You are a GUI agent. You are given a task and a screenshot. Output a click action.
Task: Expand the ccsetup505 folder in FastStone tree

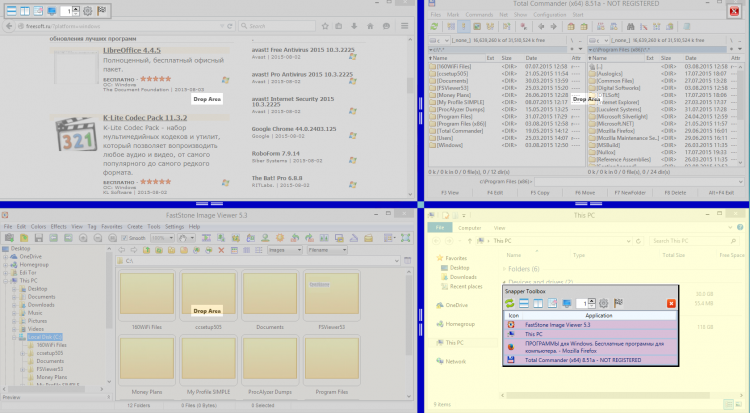[x=21, y=353]
